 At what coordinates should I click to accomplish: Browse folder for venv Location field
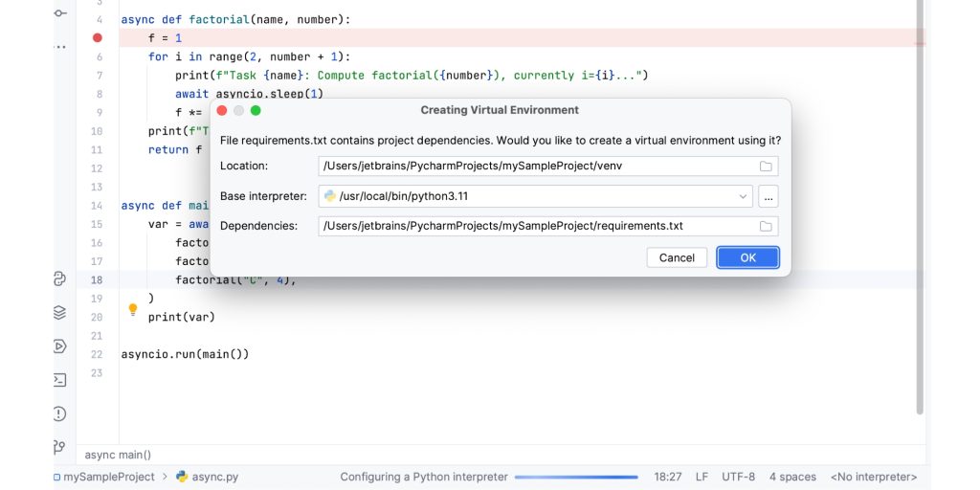pos(766,167)
